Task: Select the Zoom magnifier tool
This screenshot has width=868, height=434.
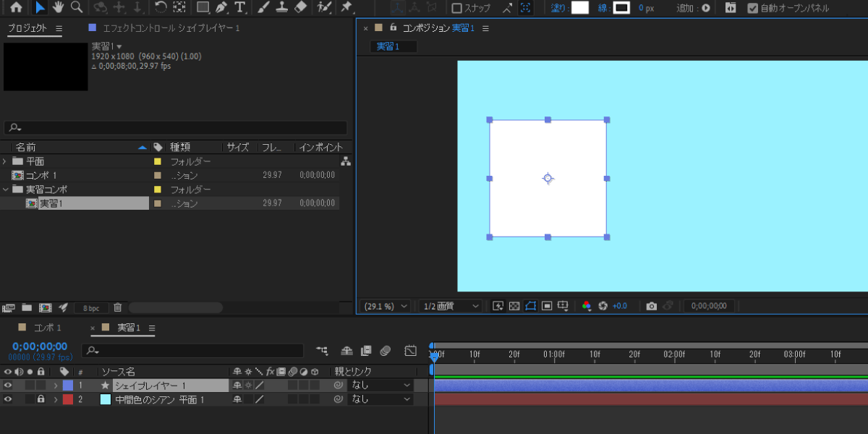Action: point(76,8)
